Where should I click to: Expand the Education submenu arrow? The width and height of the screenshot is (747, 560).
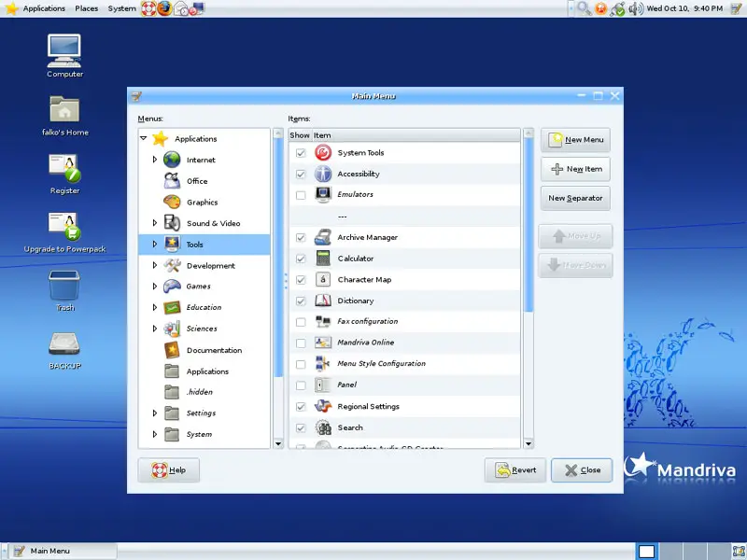[x=155, y=308]
